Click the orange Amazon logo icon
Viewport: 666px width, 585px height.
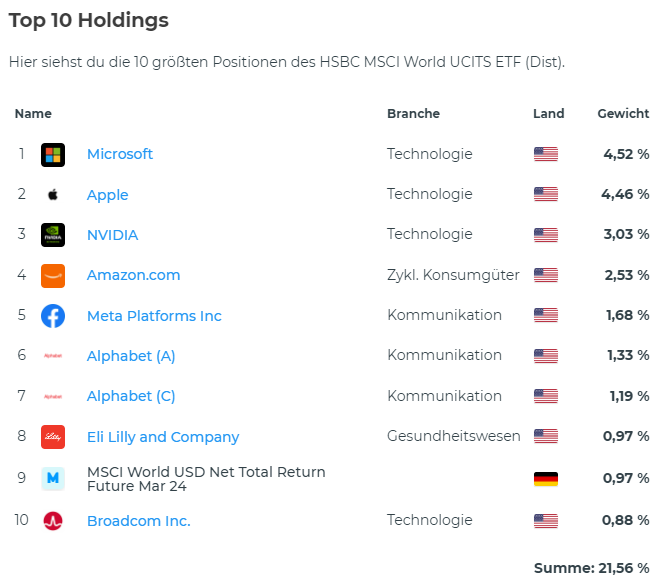(x=53, y=276)
